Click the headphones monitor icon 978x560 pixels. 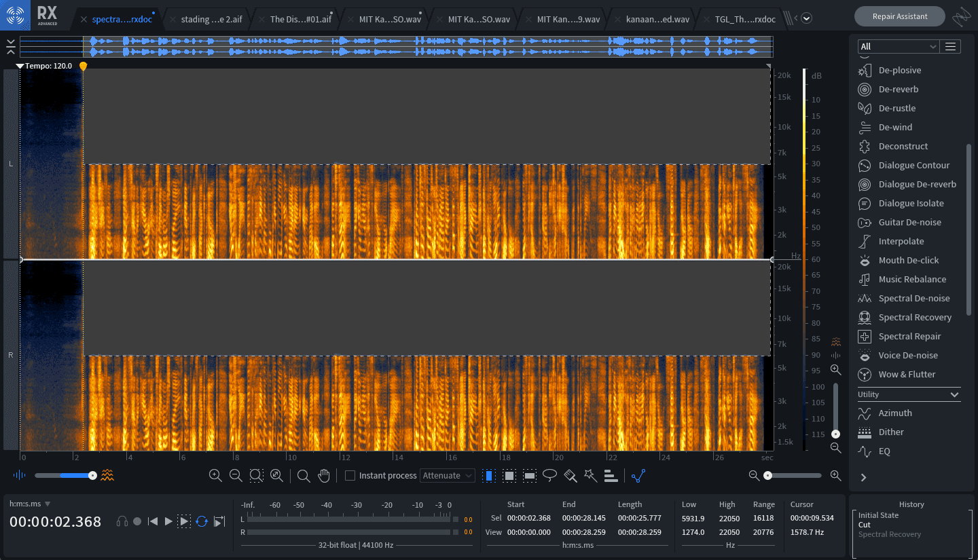pyautogui.click(x=122, y=521)
